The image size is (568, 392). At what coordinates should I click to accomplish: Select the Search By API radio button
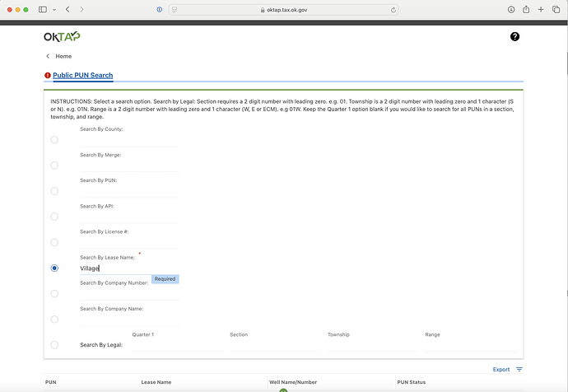pos(54,217)
